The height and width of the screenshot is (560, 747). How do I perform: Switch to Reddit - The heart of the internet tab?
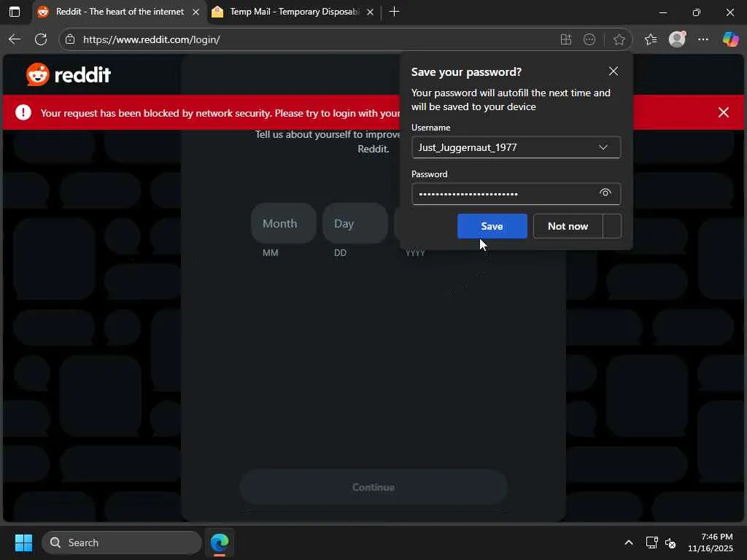tap(120, 12)
